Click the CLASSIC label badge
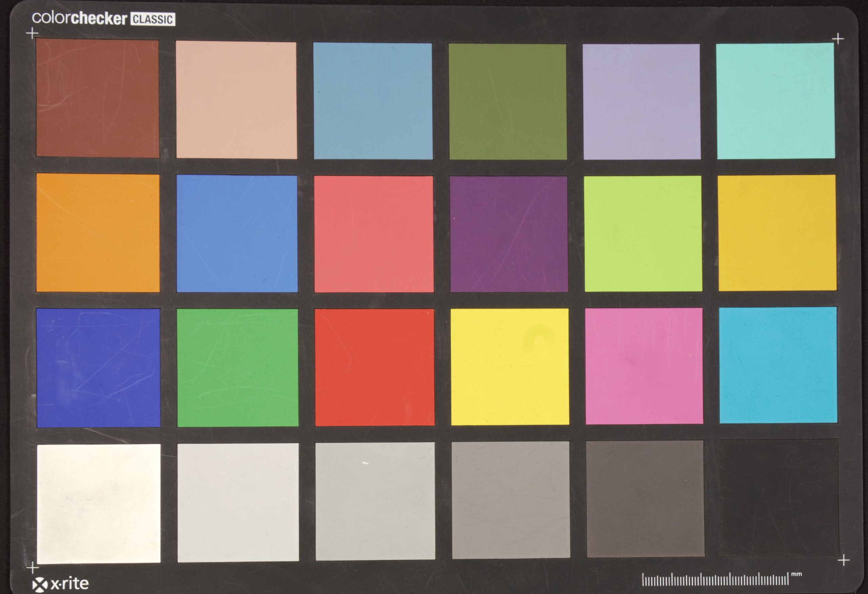Screen dimensions: 868x594 tap(153, 19)
